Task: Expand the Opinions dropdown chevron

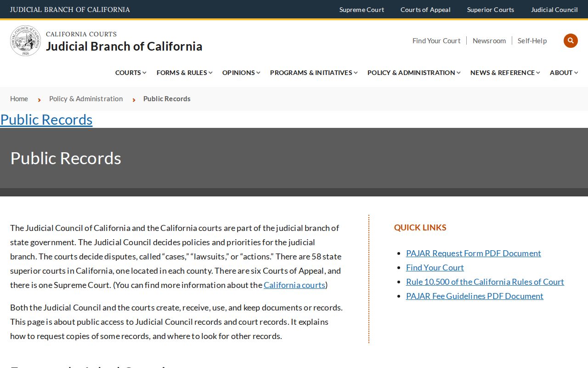Action: point(258,73)
